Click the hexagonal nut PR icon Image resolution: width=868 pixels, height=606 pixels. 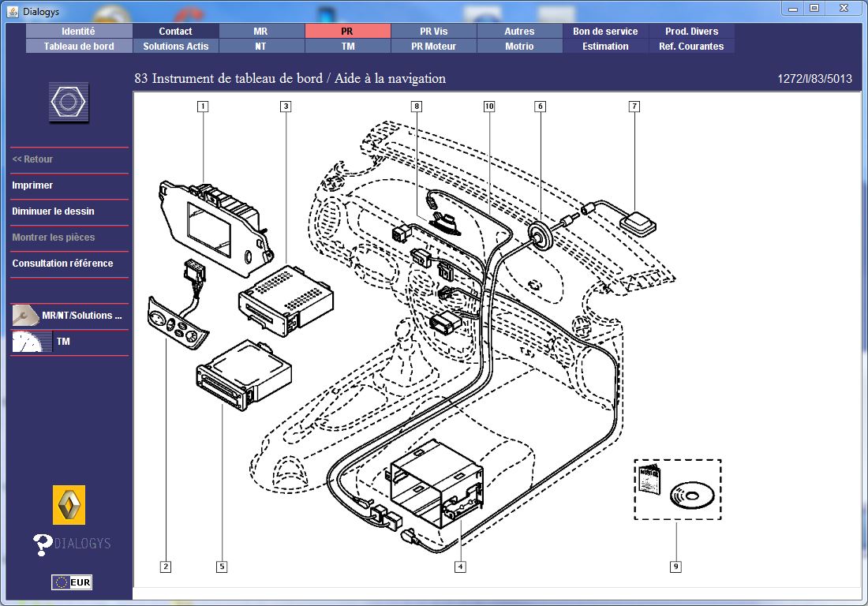tap(69, 103)
